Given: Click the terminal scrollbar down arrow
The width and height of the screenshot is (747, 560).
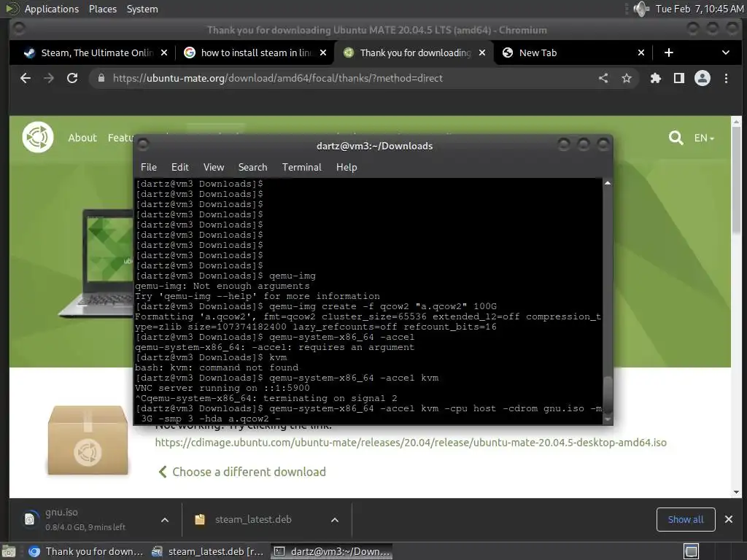Looking at the screenshot, I should 608,419.
